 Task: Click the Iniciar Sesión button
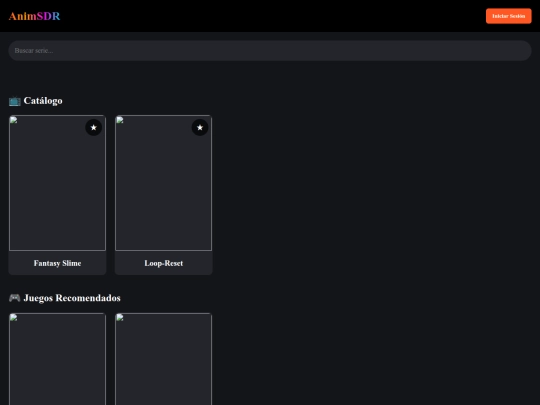tap(508, 16)
